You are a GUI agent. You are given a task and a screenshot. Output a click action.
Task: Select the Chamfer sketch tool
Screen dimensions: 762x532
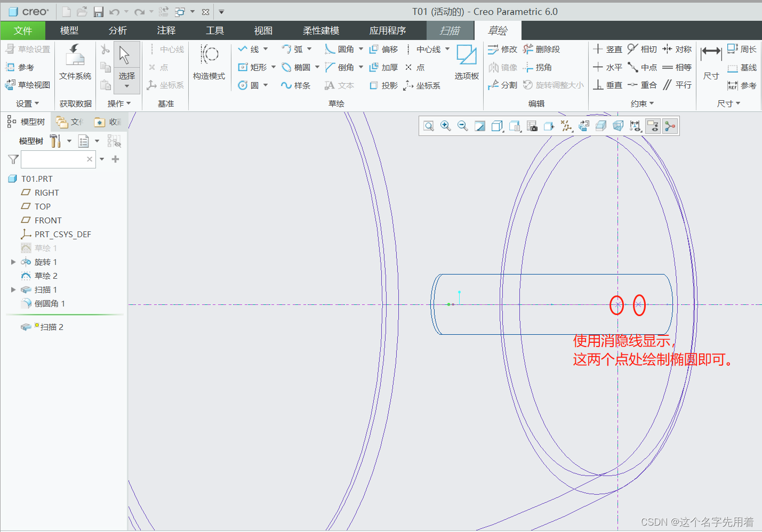tap(340, 67)
